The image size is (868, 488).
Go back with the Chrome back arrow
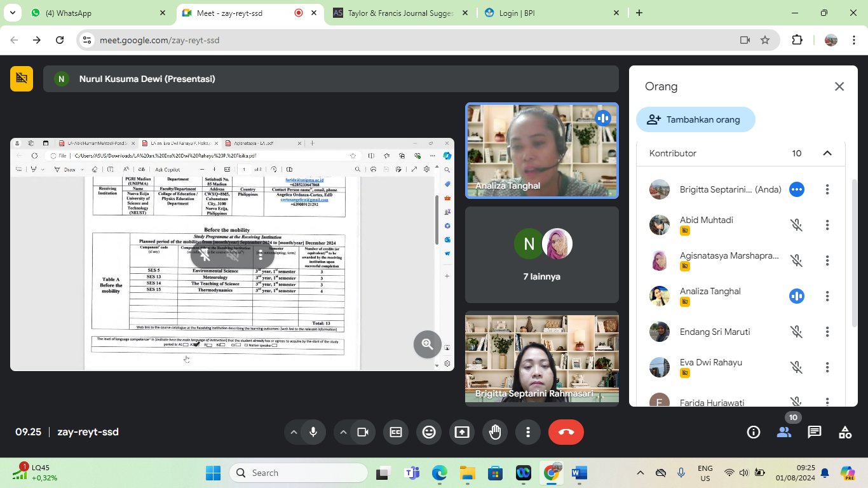pyautogui.click(x=14, y=40)
